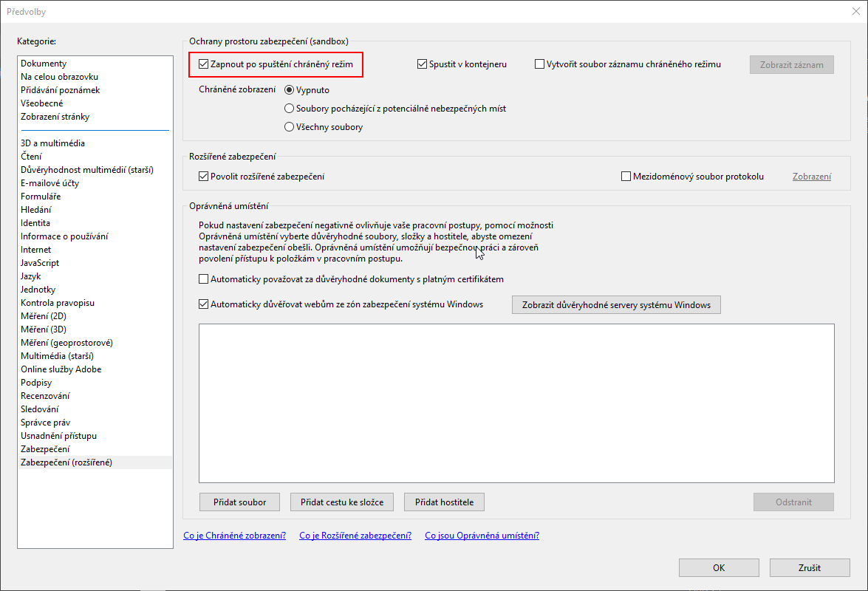Open Co je Chráněné zobrazení link
The height and width of the screenshot is (591, 868).
235,535
